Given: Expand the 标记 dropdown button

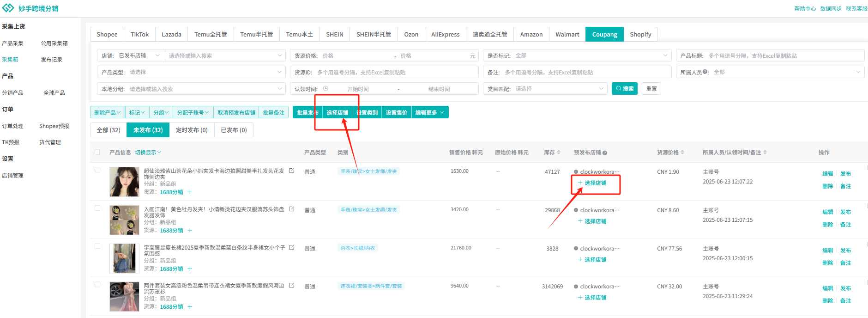Looking at the screenshot, I should pos(137,112).
